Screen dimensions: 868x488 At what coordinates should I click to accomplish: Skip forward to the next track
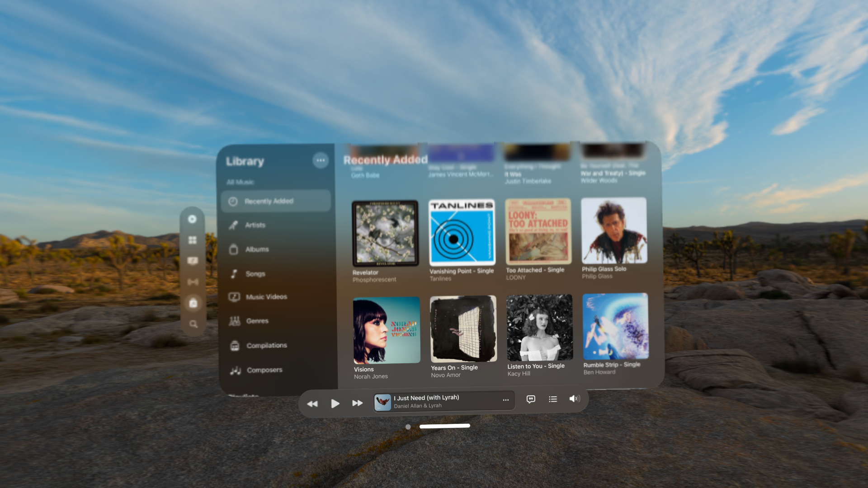pyautogui.click(x=357, y=403)
